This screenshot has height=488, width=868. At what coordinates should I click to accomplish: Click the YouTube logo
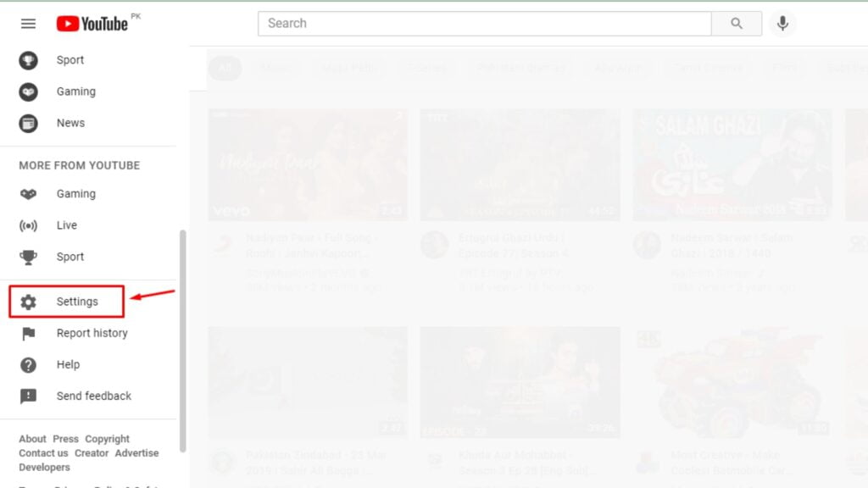pos(92,24)
